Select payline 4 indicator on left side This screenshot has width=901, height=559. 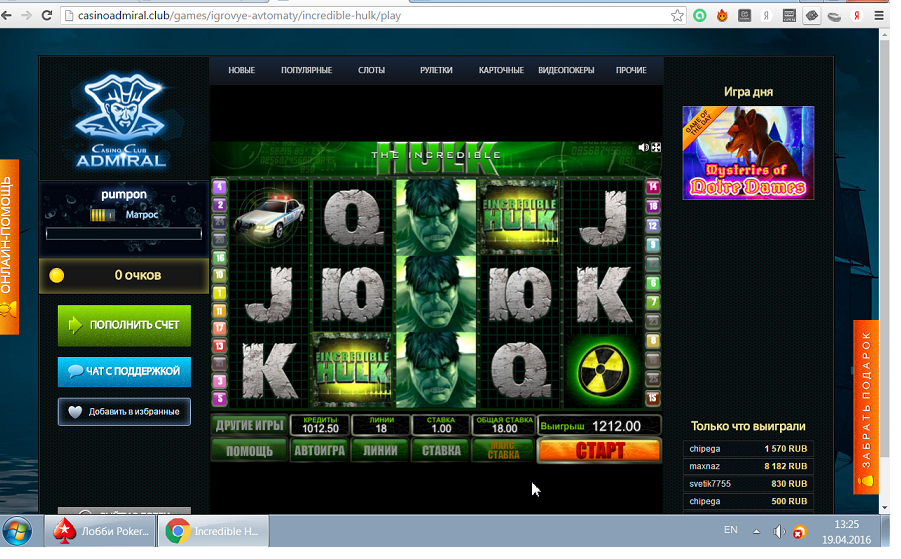pos(220,187)
